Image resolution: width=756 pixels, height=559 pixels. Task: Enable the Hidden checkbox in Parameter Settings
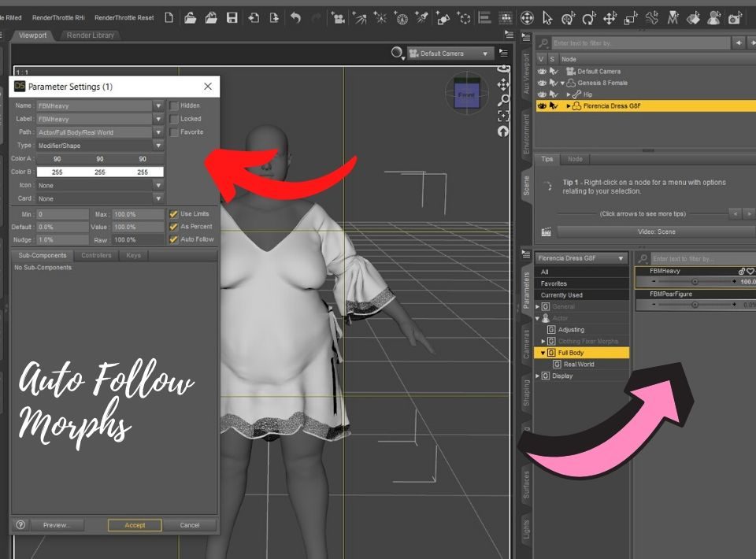pyautogui.click(x=173, y=106)
